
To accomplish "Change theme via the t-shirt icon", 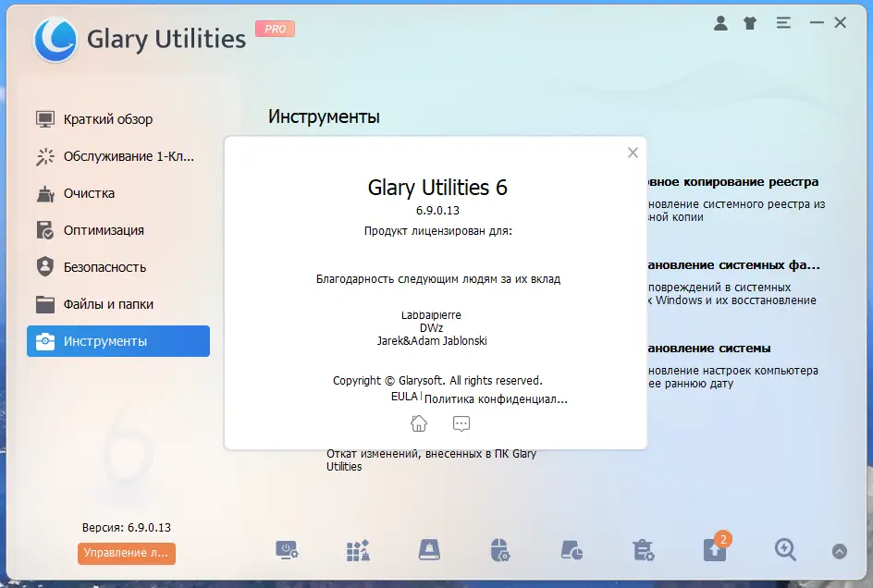I will [750, 22].
